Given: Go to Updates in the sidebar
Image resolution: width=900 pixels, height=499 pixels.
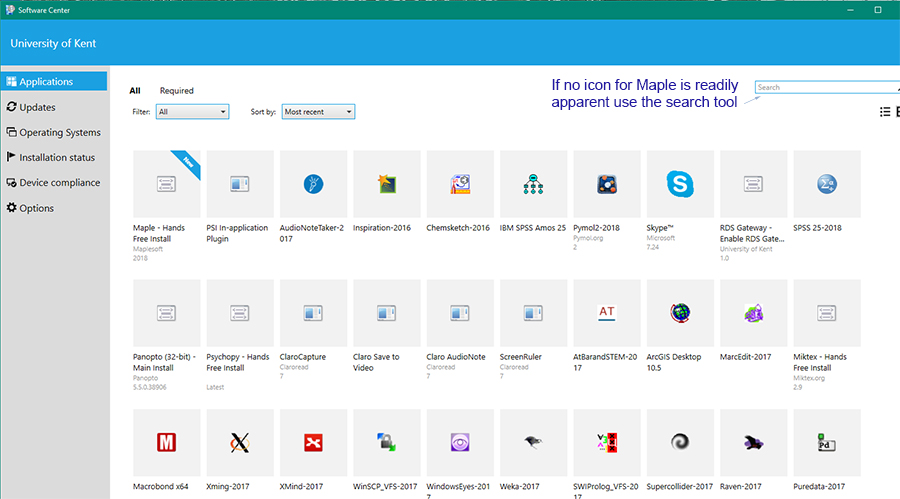Looking at the screenshot, I should coord(37,107).
